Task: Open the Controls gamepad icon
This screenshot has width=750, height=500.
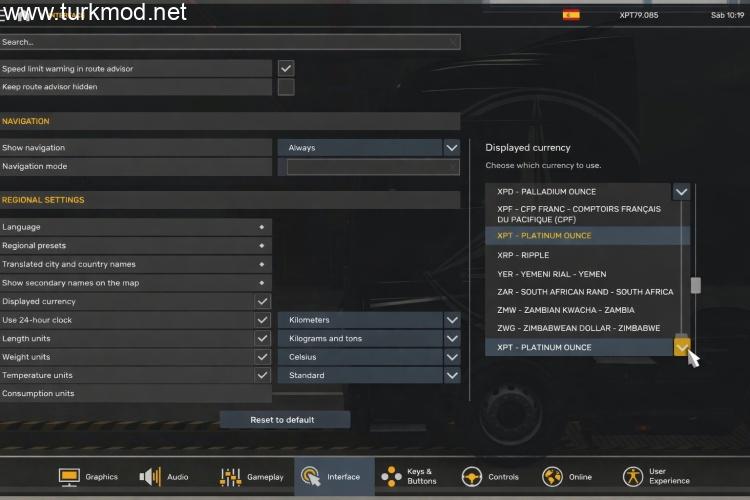Action: click(x=472, y=477)
